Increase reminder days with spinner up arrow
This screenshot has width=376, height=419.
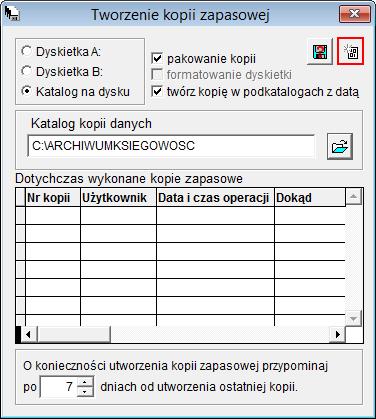(x=85, y=382)
